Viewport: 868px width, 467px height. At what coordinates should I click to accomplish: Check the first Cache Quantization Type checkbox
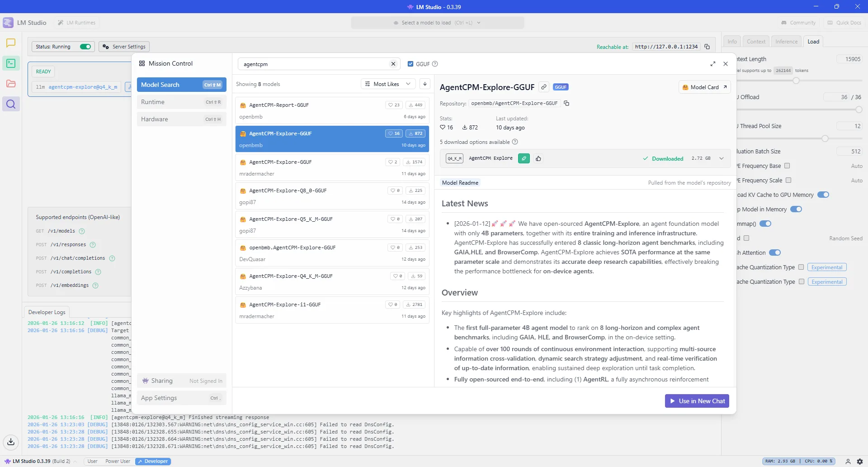[x=801, y=267]
